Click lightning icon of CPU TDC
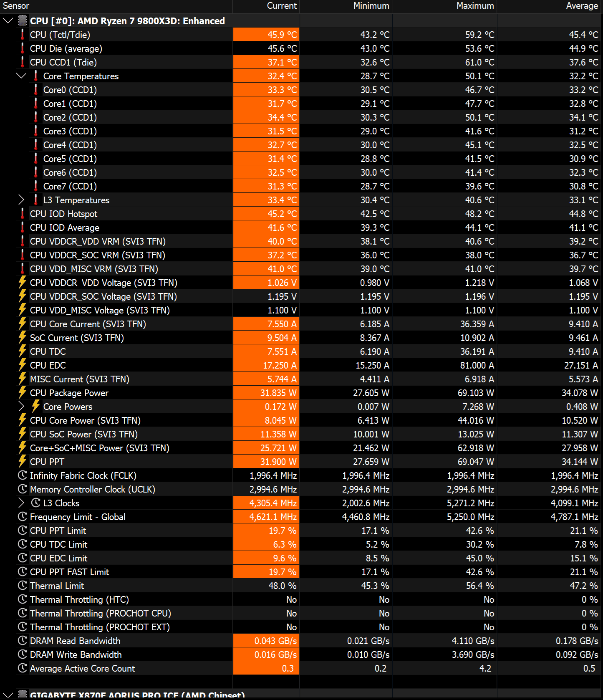Screen dimensions: 603x700 tap(23, 351)
